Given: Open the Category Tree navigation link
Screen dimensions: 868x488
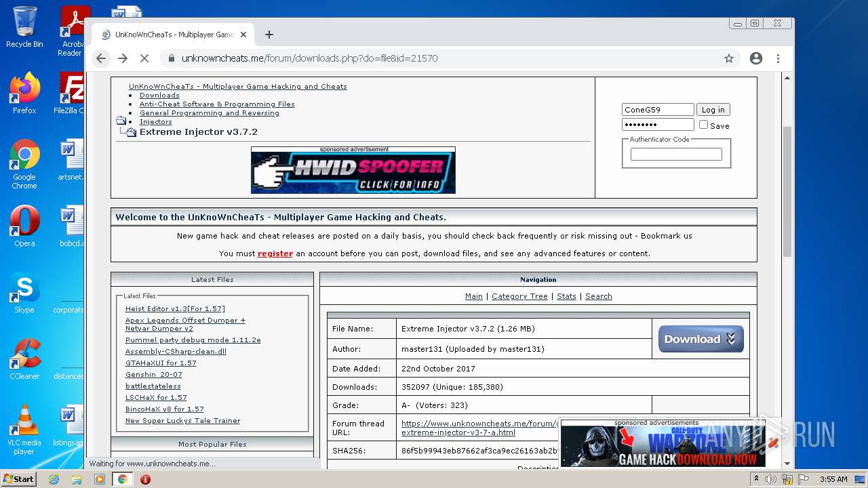Looking at the screenshot, I should (x=519, y=296).
